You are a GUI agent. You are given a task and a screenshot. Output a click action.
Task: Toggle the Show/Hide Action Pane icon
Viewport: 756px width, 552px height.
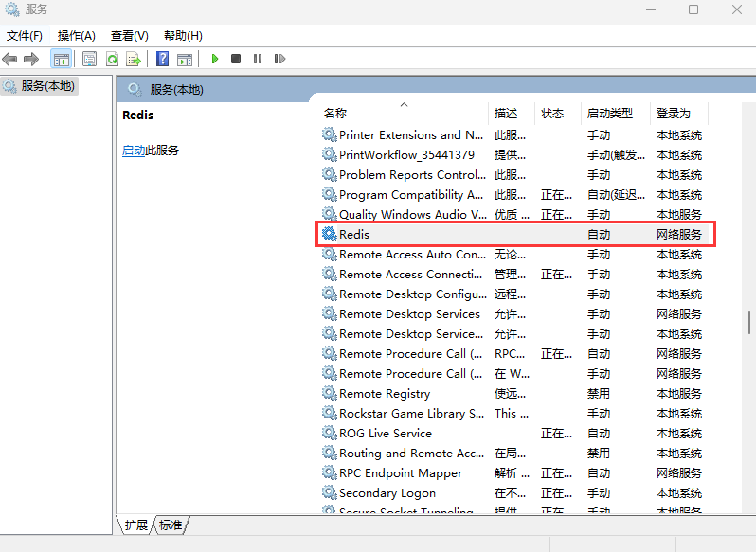click(185, 60)
